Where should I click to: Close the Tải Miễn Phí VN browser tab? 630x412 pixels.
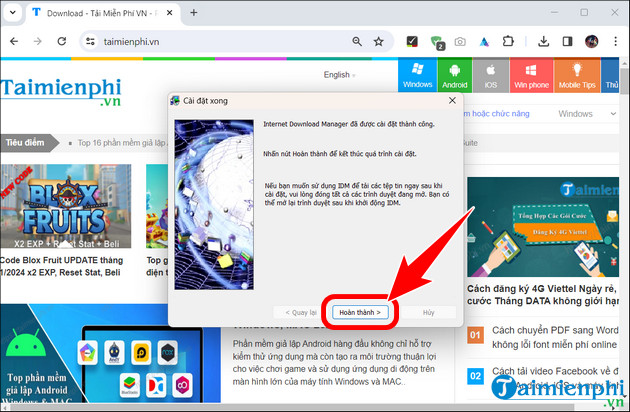(x=170, y=13)
